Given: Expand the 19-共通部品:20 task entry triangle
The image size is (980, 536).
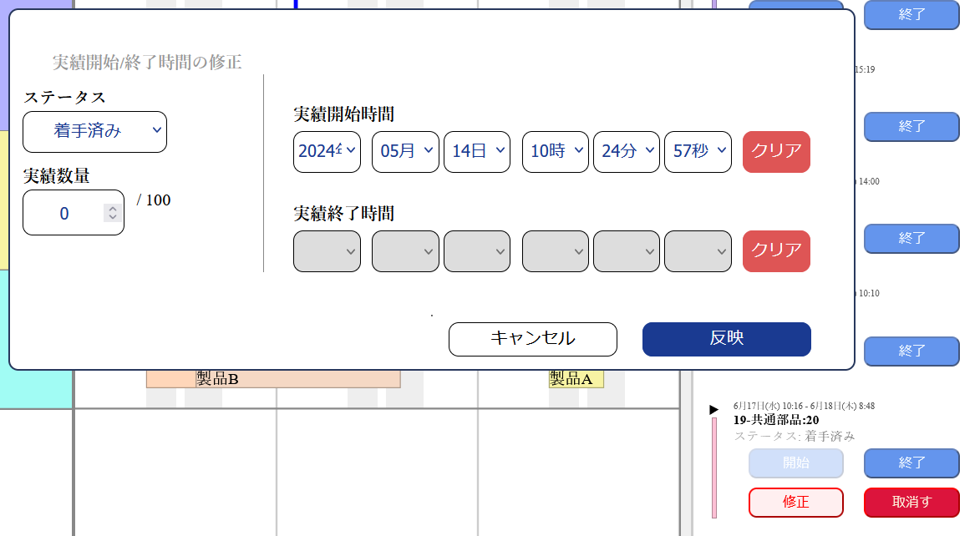Looking at the screenshot, I should pos(713,408).
